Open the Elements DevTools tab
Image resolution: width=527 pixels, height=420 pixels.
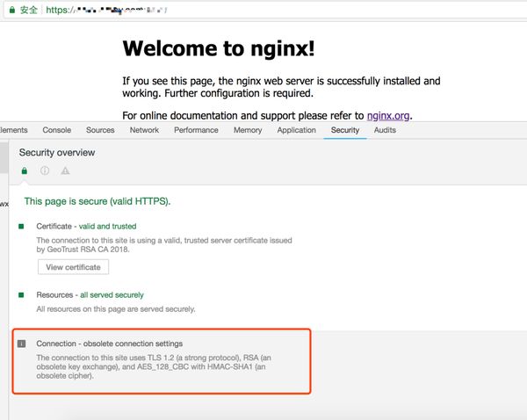pyautogui.click(x=13, y=130)
